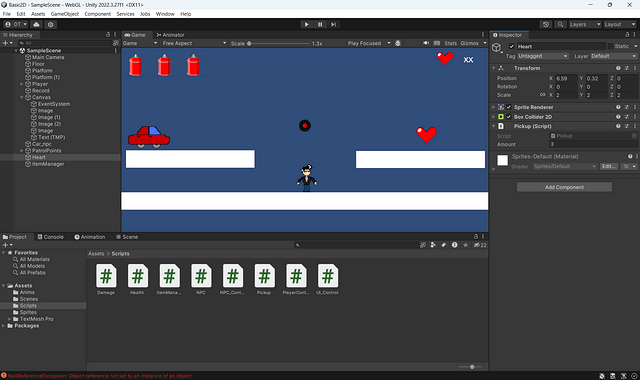
Task: Toggle the Heart object active checkbox
Action: coord(512,47)
